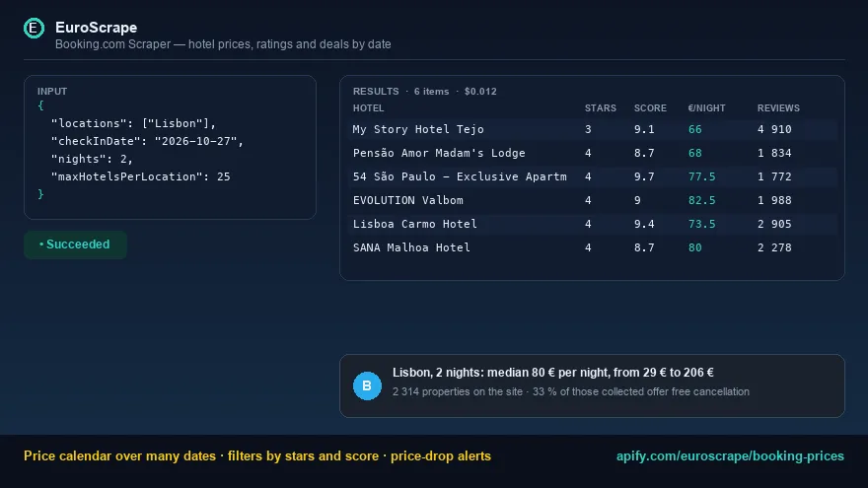Click the 82.5 price for EVOLUTION Valbom

(x=701, y=200)
